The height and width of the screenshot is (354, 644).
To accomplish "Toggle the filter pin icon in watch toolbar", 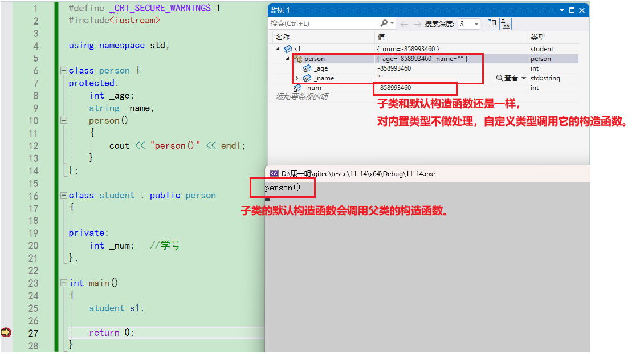I will point(493,24).
